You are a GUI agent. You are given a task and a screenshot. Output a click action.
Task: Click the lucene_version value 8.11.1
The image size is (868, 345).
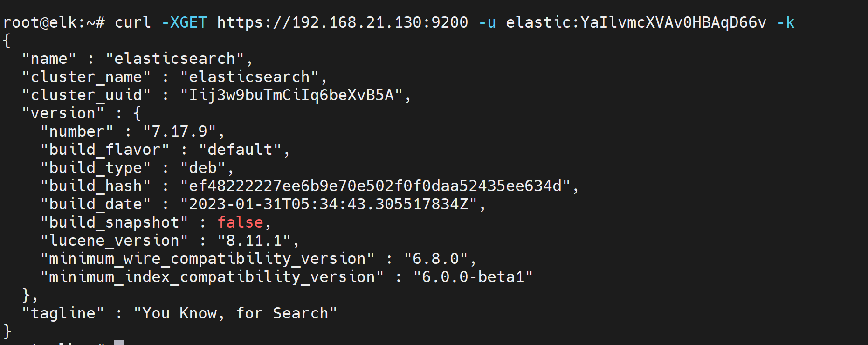(254, 241)
